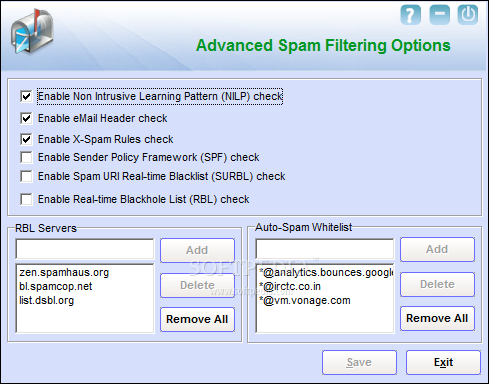Click the mailbox application logo
The image size is (489, 384).
point(32,31)
